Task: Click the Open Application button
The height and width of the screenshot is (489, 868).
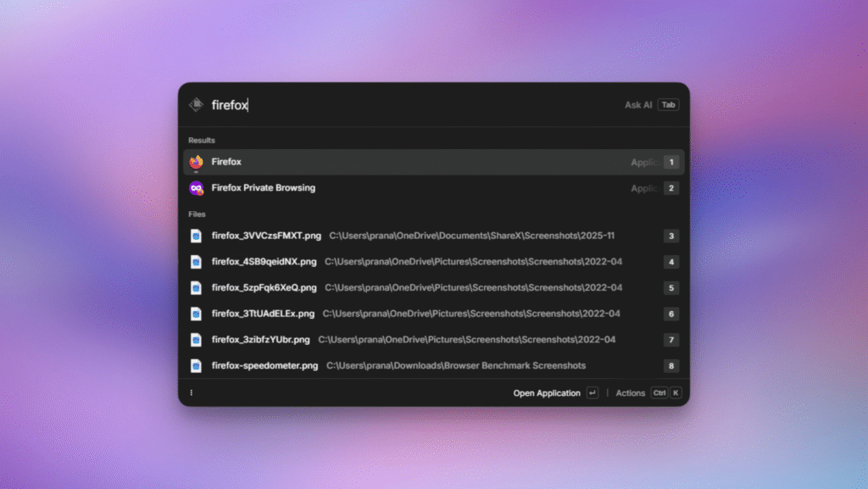Action: tap(547, 393)
